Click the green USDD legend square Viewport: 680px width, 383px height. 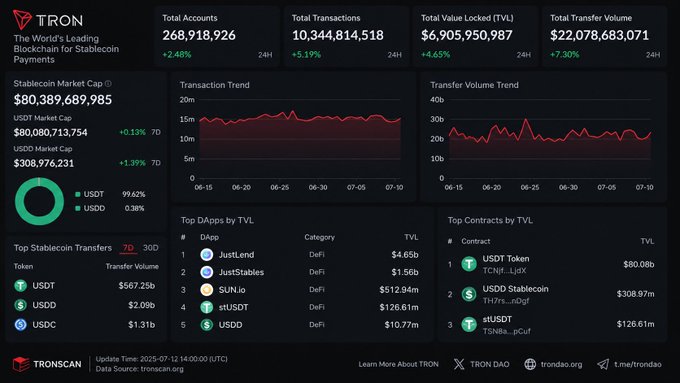pos(78,208)
